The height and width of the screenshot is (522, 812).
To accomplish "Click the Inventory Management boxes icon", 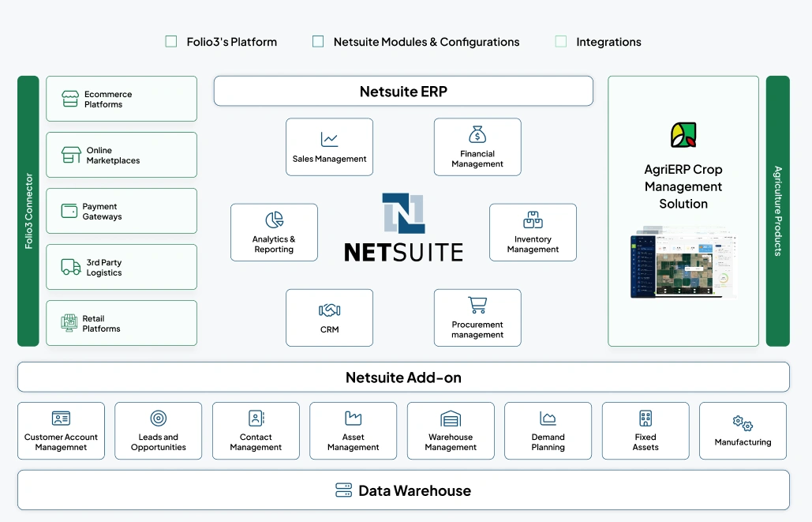I will click(x=533, y=220).
